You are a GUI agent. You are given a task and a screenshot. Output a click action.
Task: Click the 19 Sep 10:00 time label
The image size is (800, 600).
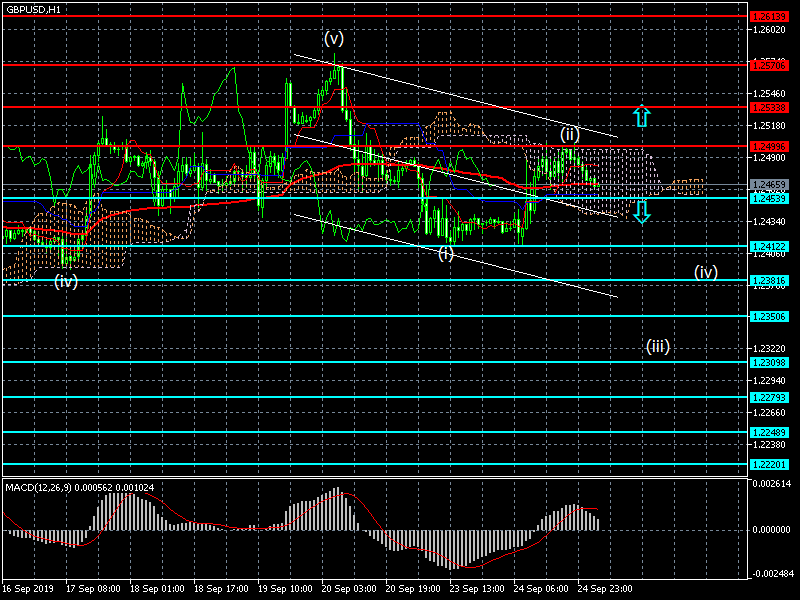(285, 589)
